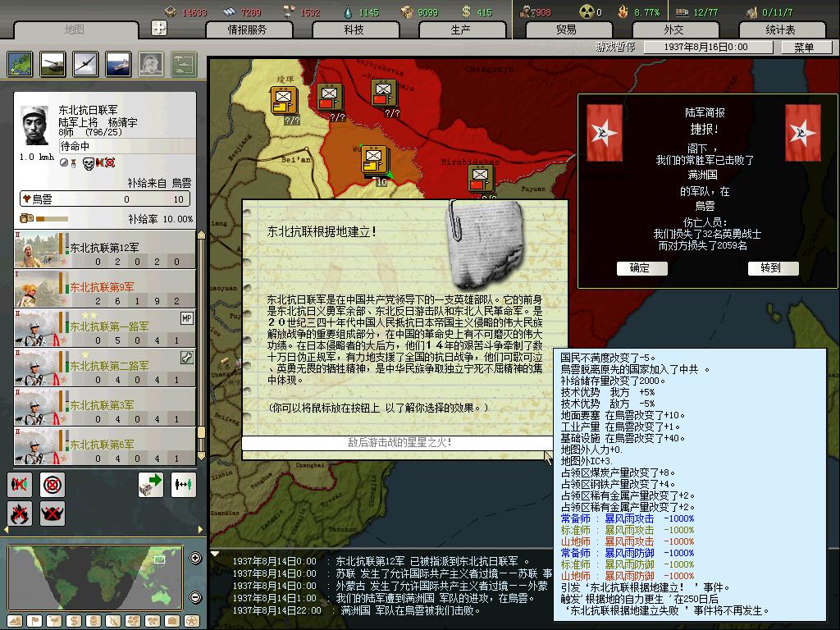Click 转到 to go to battle
This screenshot has height=630, width=840.
pyautogui.click(x=773, y=268)
